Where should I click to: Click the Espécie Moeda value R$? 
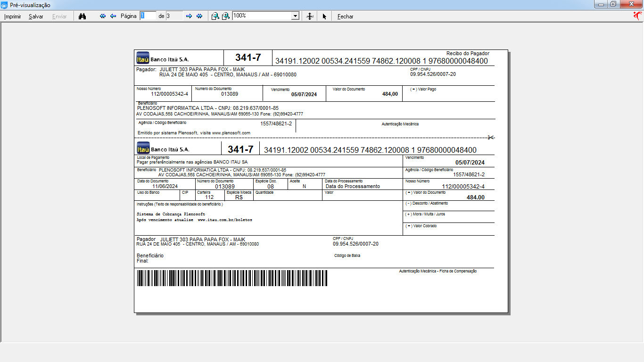point(239,197)
